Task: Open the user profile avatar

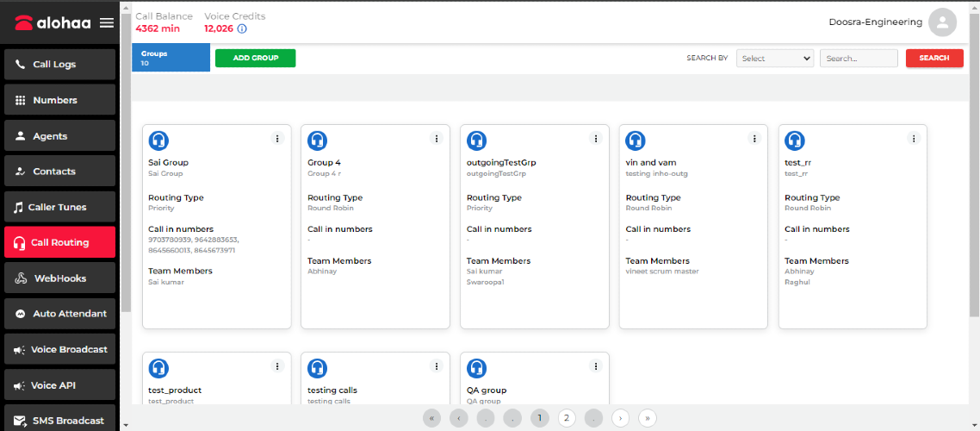Action: tap(942, 22)
